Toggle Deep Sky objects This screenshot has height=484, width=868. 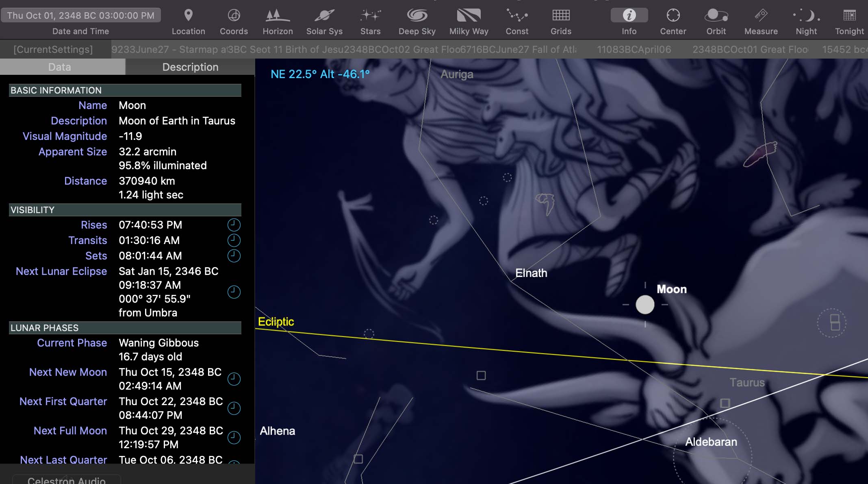(417, 21)
